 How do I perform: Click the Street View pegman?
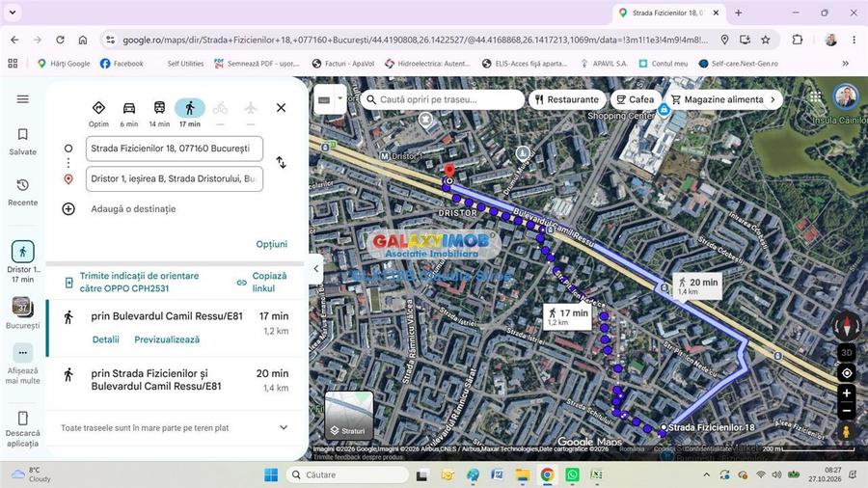tap(847, 431)
